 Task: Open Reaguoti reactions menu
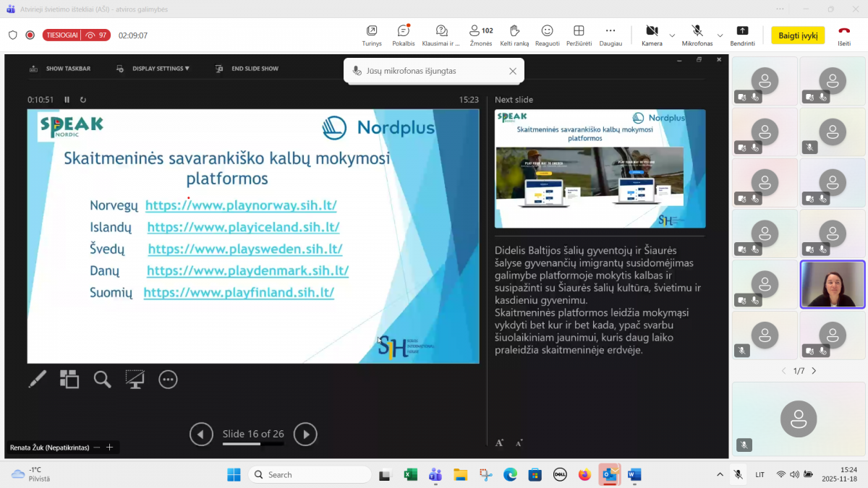547,34
